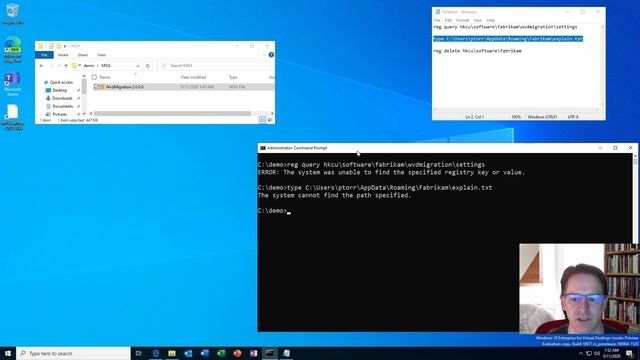Screen dimensions: 640x360
Task: Click the Help icon in File Explorer
Action: 271,55
